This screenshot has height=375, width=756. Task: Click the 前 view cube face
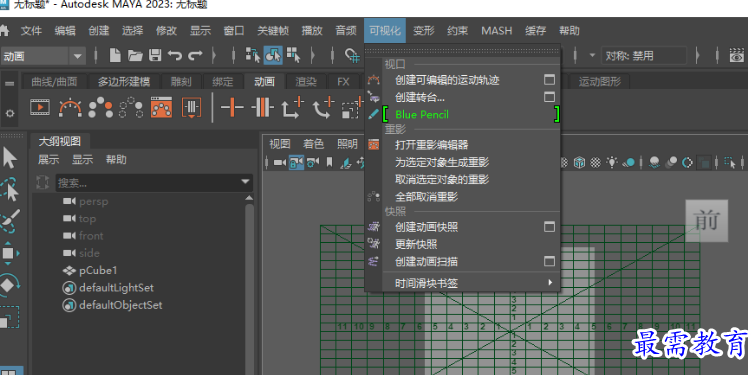[x=707, y=221]
